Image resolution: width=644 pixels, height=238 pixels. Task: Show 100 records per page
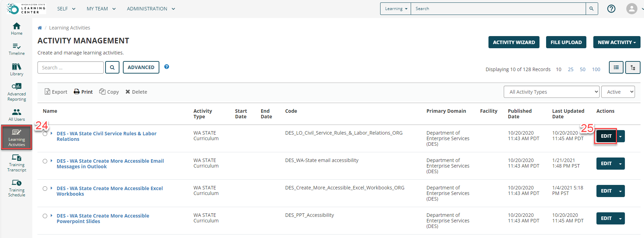(x=596, y=69)
